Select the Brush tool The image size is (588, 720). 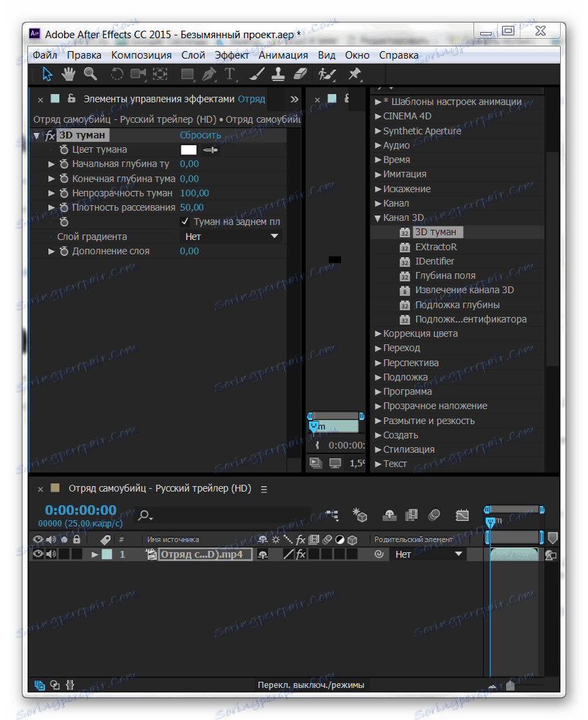click(256, 74)
